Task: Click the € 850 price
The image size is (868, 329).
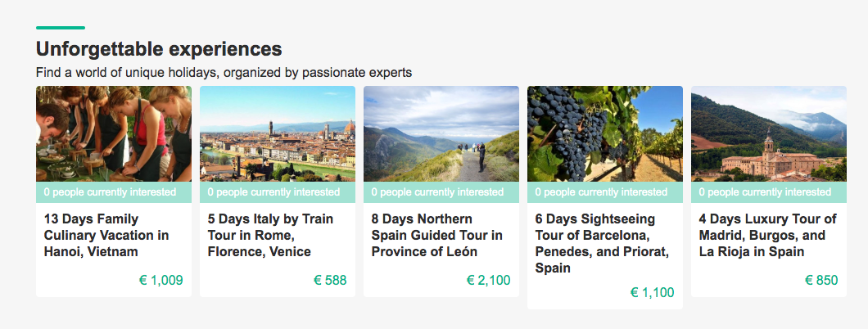Action: click(x=821, y=281)
